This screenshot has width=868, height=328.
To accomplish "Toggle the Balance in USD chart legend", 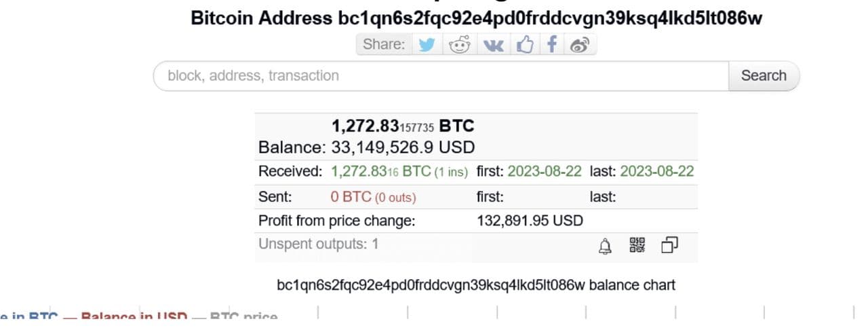I will tap(134, 318).
